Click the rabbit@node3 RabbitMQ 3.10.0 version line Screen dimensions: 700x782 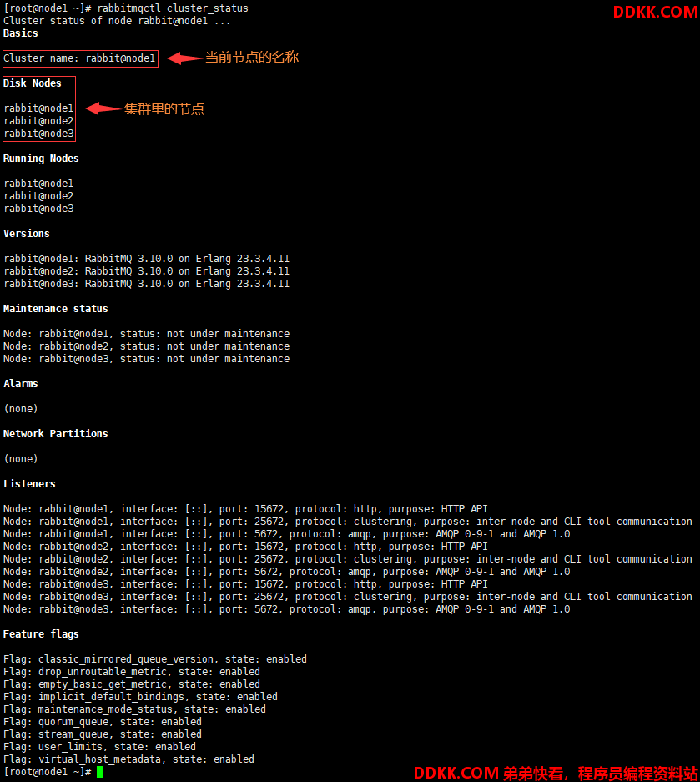147,283
